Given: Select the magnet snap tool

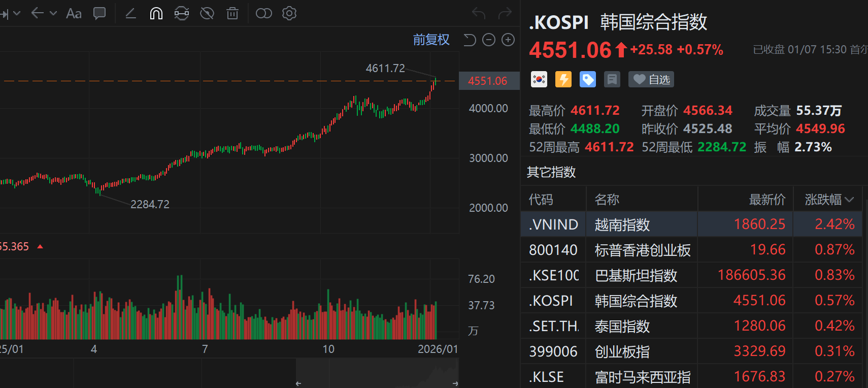Looking at the screenshot, I should 156,14.
